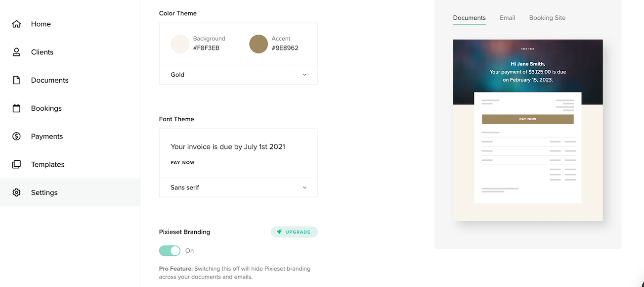Click the Settings gear icon
The image size is (644, 287).
tap(16, 192)
